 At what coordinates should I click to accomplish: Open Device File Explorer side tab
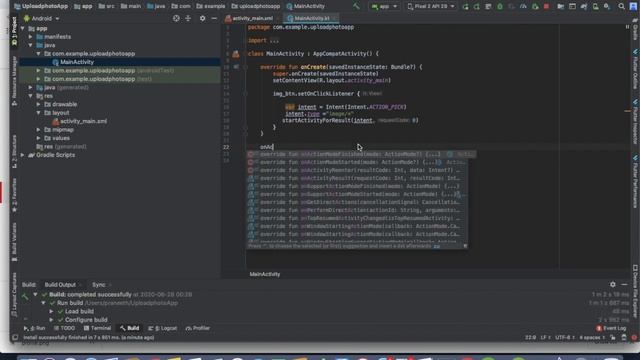click(x=635, y=291)
